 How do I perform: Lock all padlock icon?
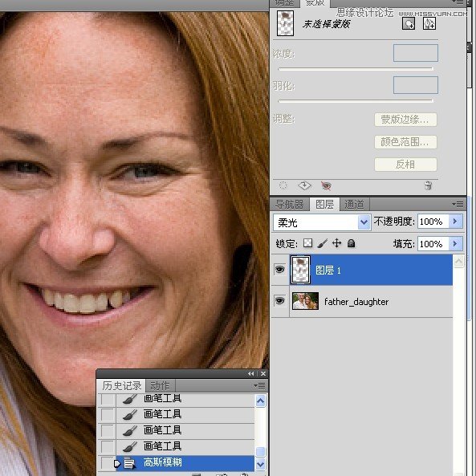[352, 243]
